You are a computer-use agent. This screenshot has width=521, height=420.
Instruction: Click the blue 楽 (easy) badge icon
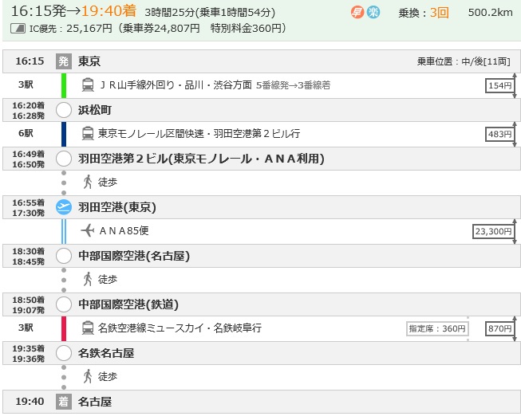click(x=373, y=13)
